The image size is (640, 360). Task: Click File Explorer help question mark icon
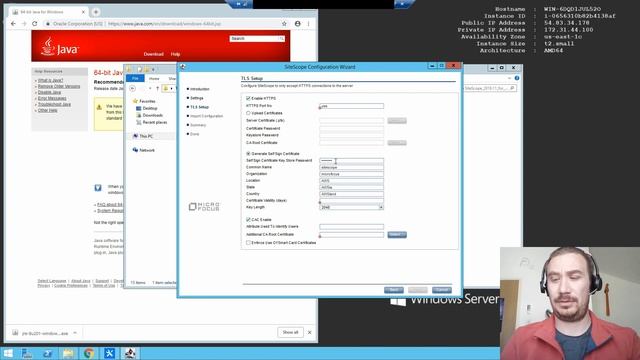tap(517, 78)
